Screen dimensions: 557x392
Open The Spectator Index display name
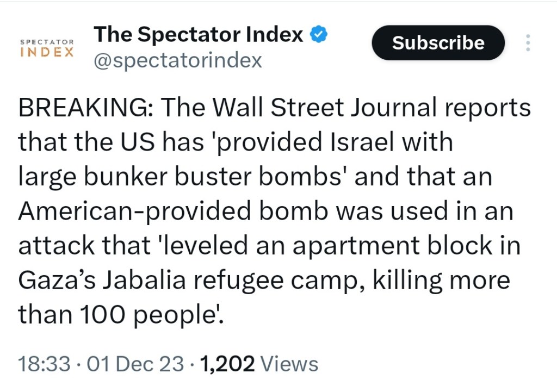pyautogui.click(x=198, y=35)
